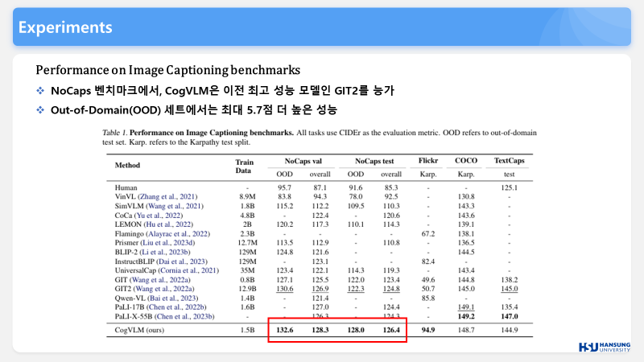The image size is (644, 362).
Task: Select the serif heading Performance on Image Captioning benchmarks
Action: (x=168, y=70)
